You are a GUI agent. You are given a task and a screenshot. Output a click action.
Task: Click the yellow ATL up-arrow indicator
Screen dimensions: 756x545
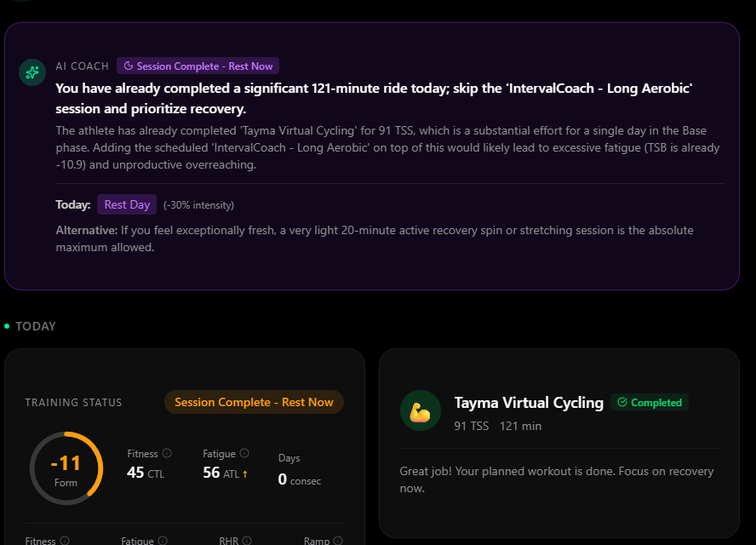(245, 474)
